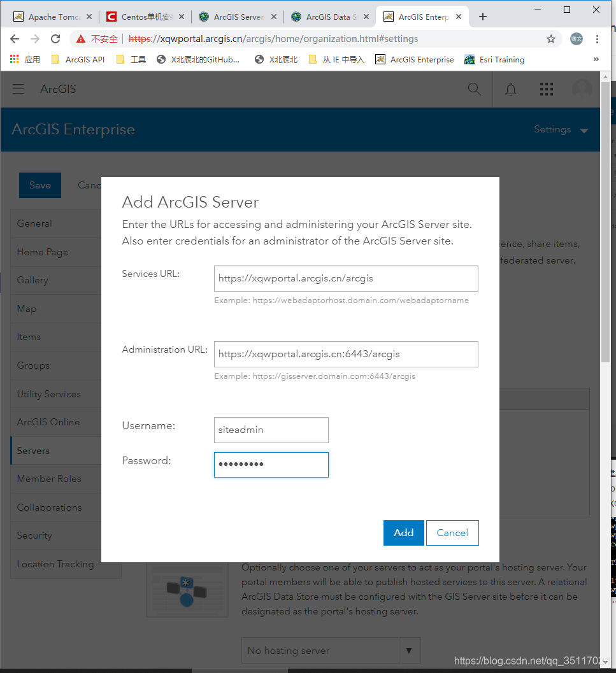Open a new browser tab with the plus button

pos(482,17)
